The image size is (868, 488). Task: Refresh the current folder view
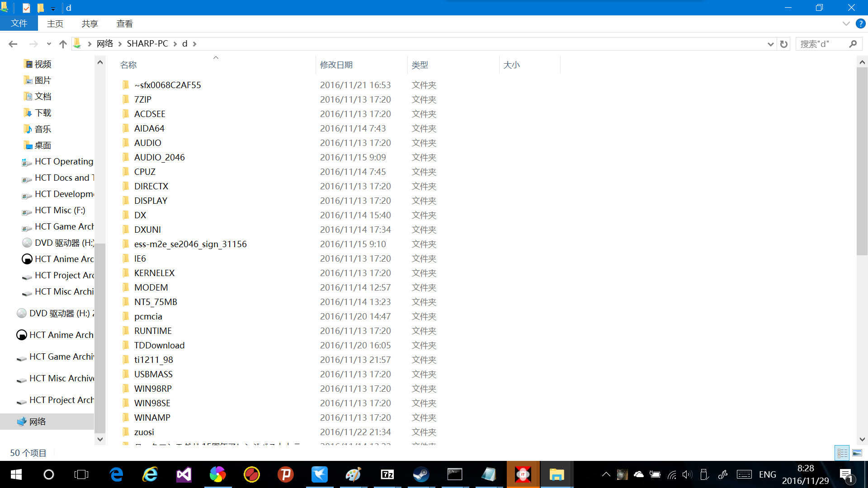tap(784, 44)
